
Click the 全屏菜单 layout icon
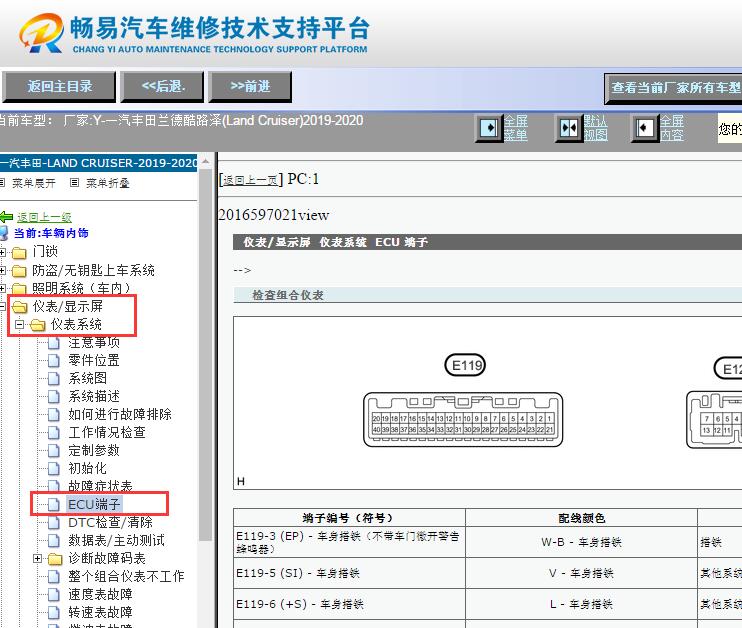pos(489,128)
